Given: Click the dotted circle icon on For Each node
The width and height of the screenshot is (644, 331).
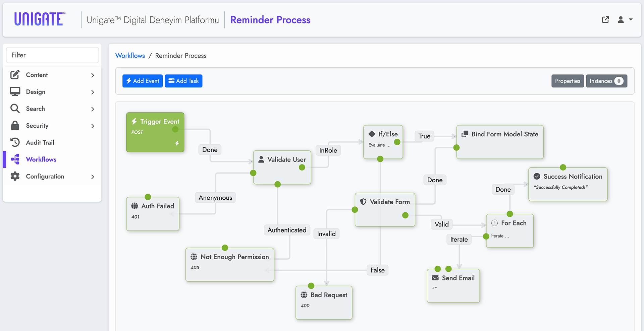Looking at the screenshot, I should tap(494, 223).
